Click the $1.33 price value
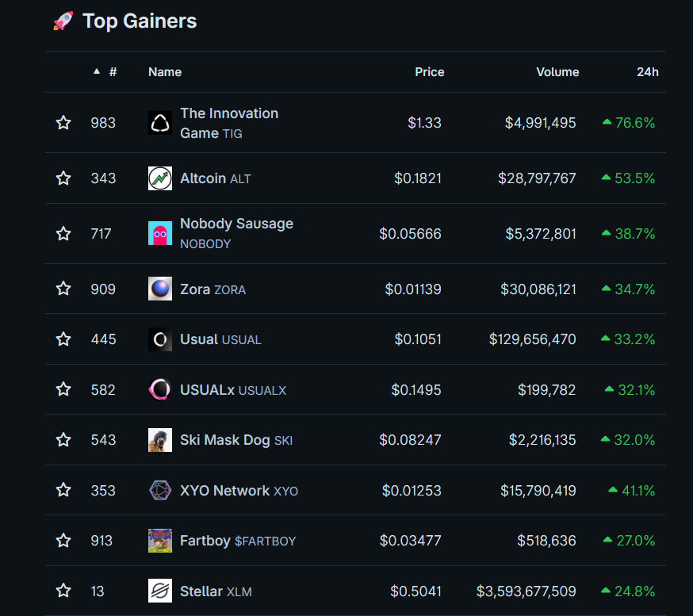The width and height of the screenshot is (693, 616). tap(424, 122)
